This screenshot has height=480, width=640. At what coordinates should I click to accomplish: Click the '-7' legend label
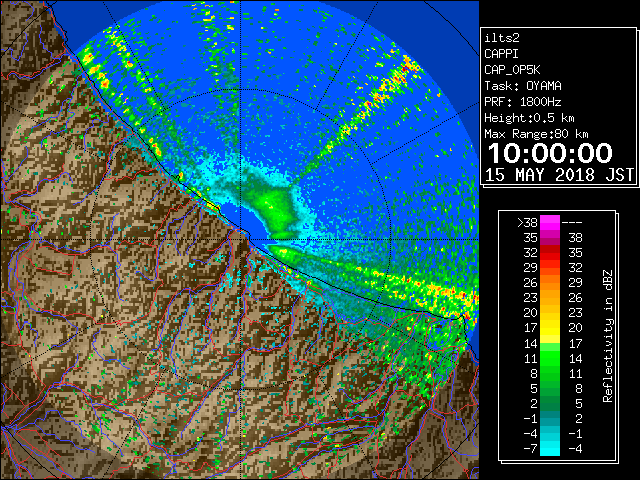pos(530,449)
